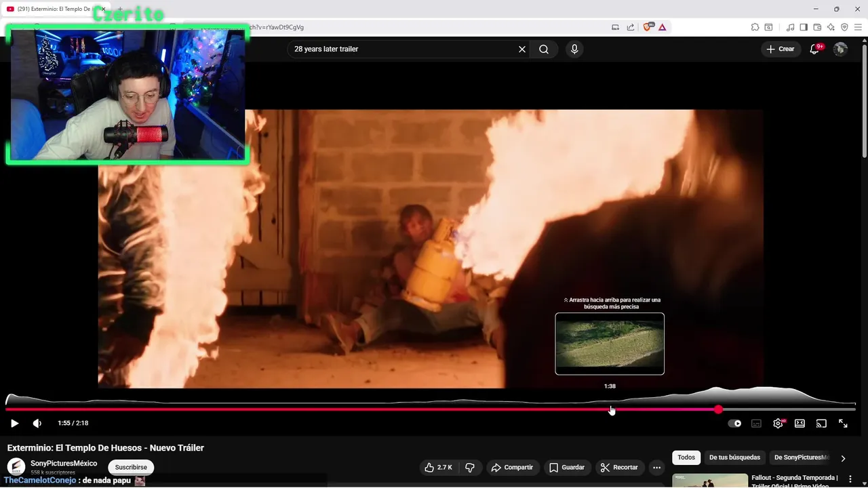This screenshot has height=488, width=868.
Task: Start voice search with the microphone
Action: pyautogui.click(x=574, y=49)
